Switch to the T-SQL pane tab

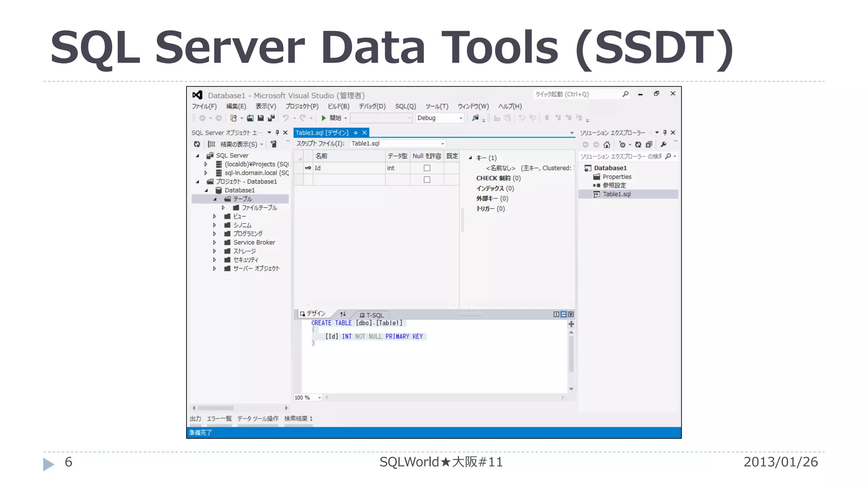[372, 315]
